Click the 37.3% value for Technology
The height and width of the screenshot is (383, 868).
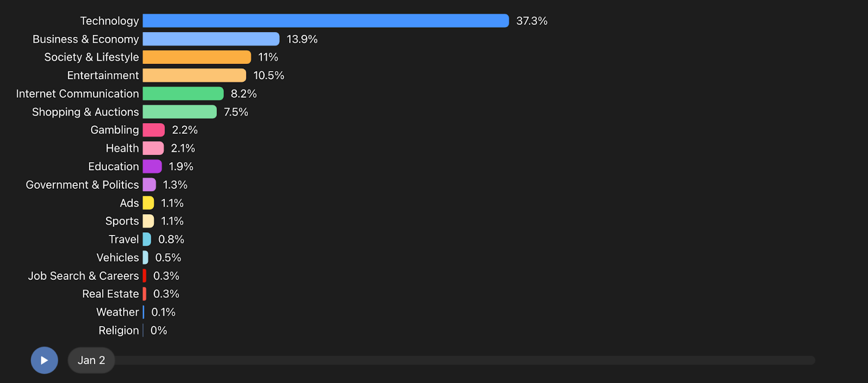tap(532, 21)
